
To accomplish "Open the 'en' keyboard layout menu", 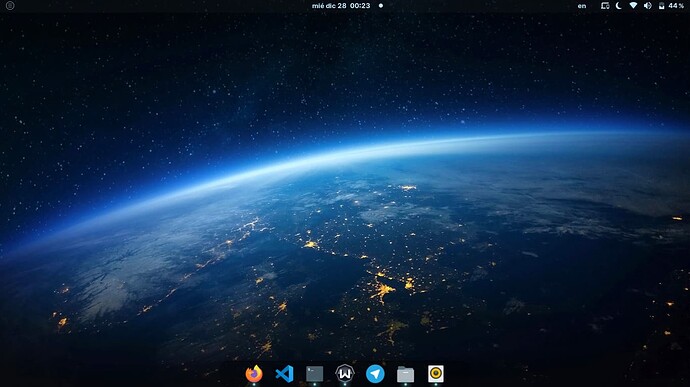I will coord(582,6).
